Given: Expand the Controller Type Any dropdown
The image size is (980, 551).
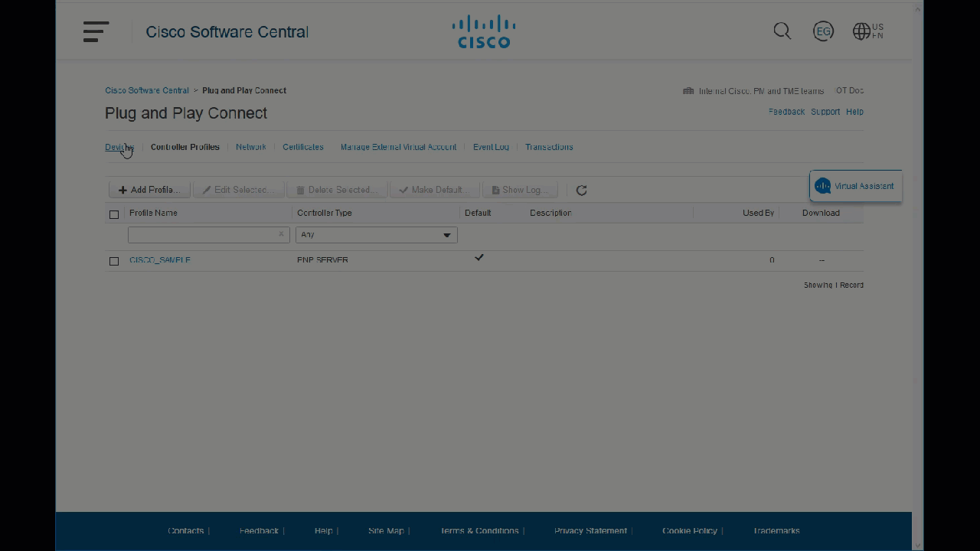Looking at the screenshot, I should click(x=376, y=235).
